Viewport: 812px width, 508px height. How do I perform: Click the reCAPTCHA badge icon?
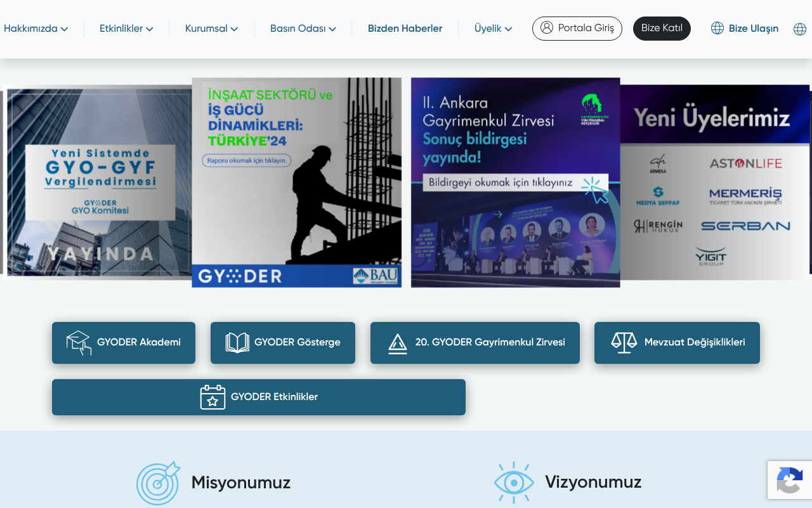click(789, 480)
